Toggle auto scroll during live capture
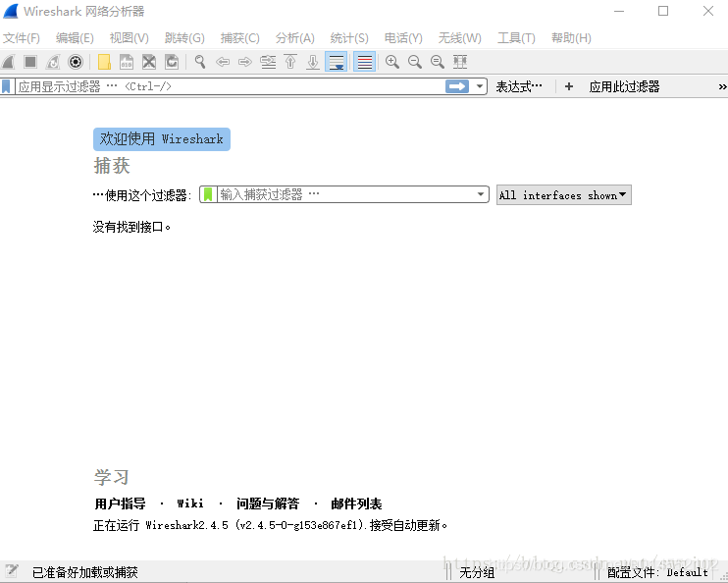 (337, 62)
